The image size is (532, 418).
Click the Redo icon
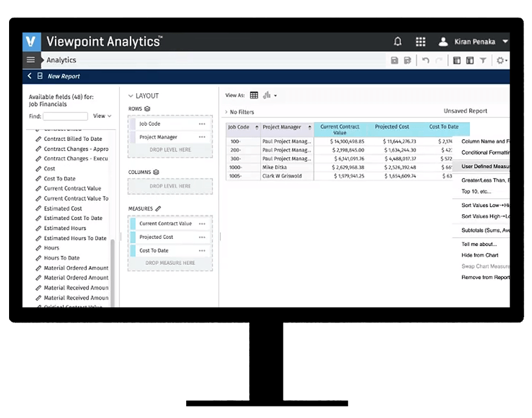(x=439, y=60)
